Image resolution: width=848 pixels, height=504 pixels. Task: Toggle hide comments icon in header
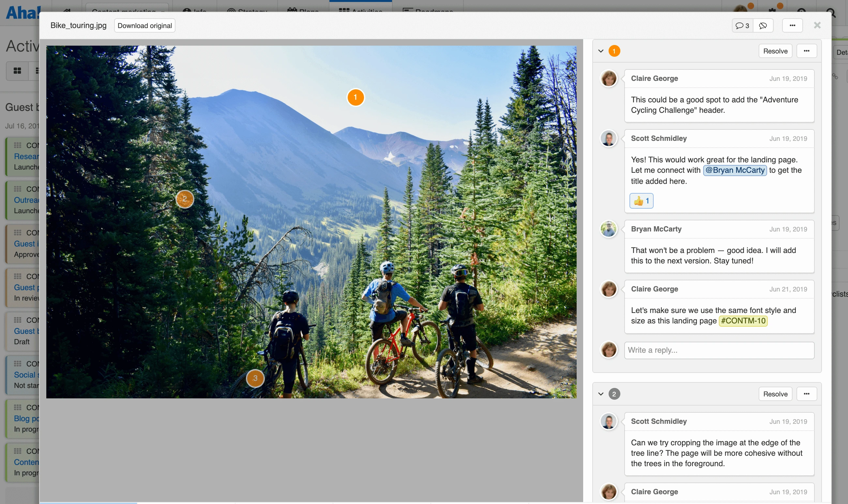click(x=763, y=25)
